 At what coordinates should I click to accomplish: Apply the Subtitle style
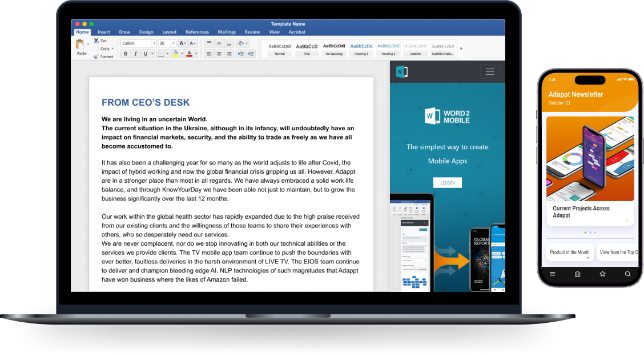pos(415,49)
